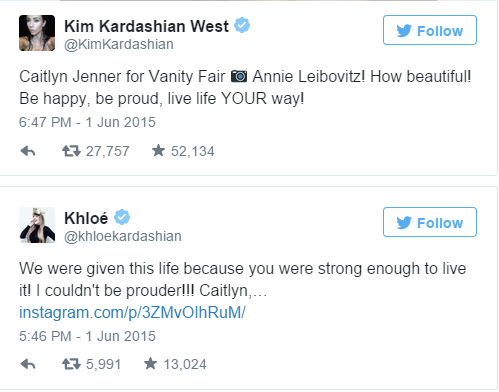Open the instagram.com/p/3ZMvOIhRuM/ link
Image resolution: width=499 pixels, height=392 pixels.
[132, 313]
